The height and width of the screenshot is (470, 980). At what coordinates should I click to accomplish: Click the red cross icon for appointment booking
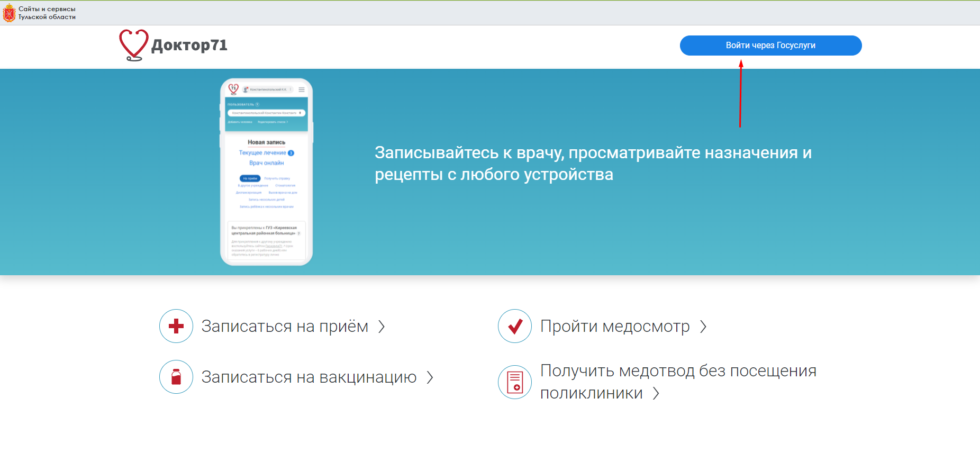[176, 326]
